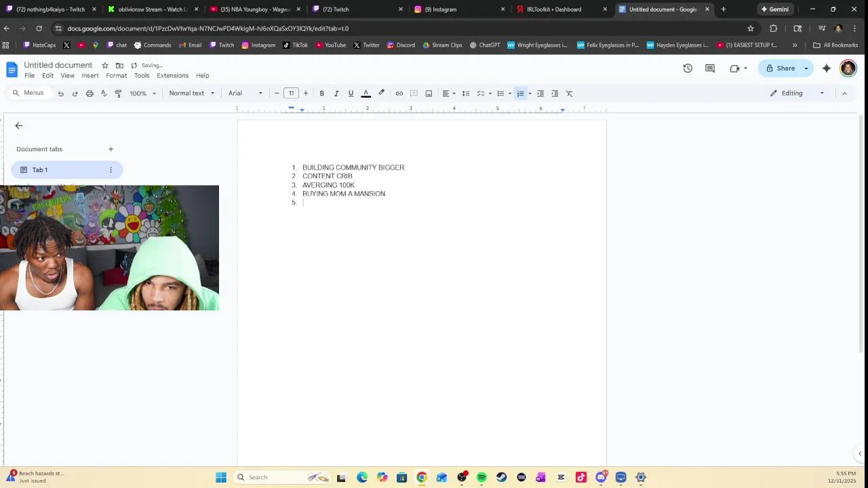This screenshot has width=868, height=488.
Task: Collapse the toolbar with the chevron arrow
Action: click(x=844, y=94)
